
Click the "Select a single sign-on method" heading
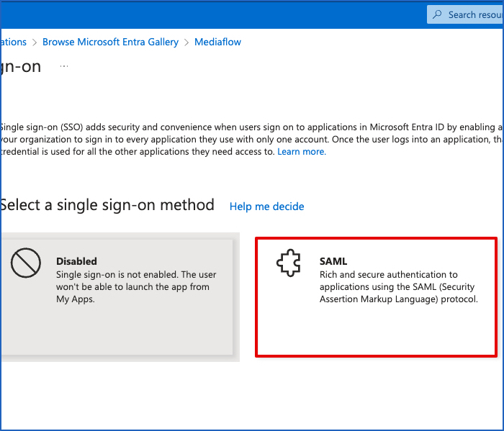click(x=107, y=205)
